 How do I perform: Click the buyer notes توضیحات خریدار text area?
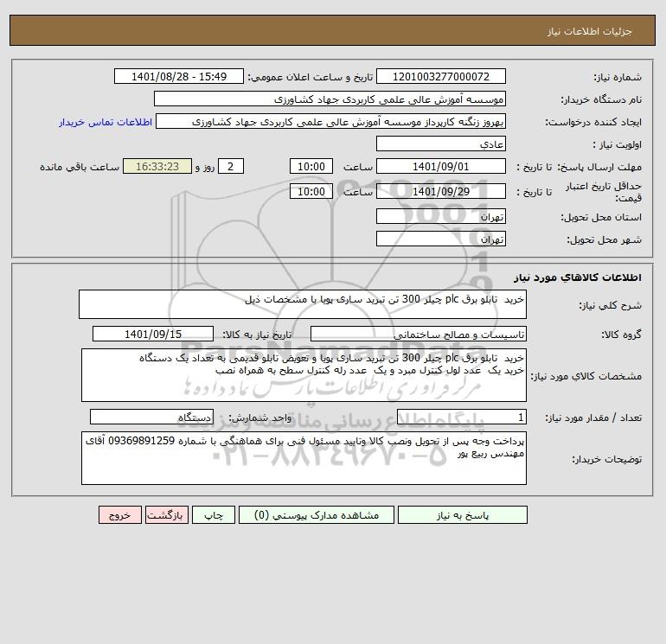(304, 458)
